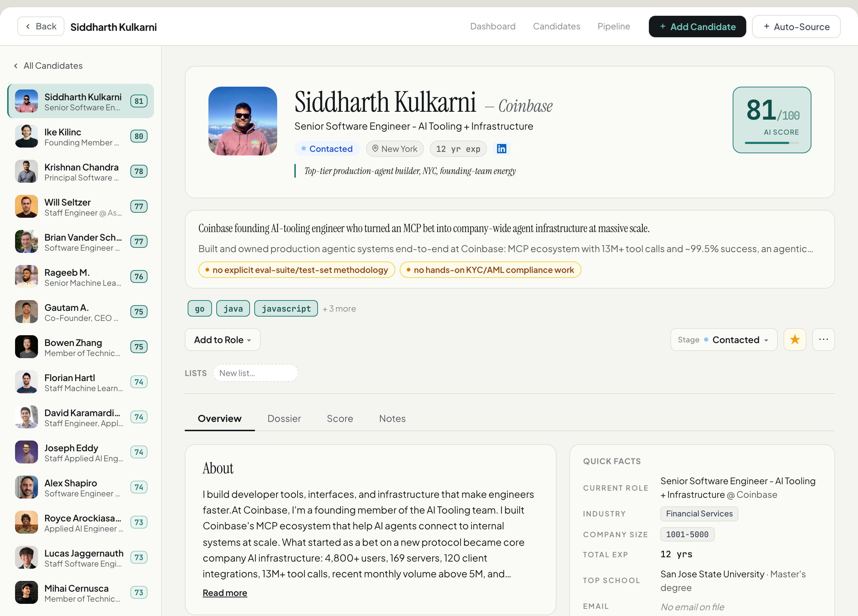
Task: Open the Pipeline nav item
Action: pyautogui.click(x=614, y=27)
